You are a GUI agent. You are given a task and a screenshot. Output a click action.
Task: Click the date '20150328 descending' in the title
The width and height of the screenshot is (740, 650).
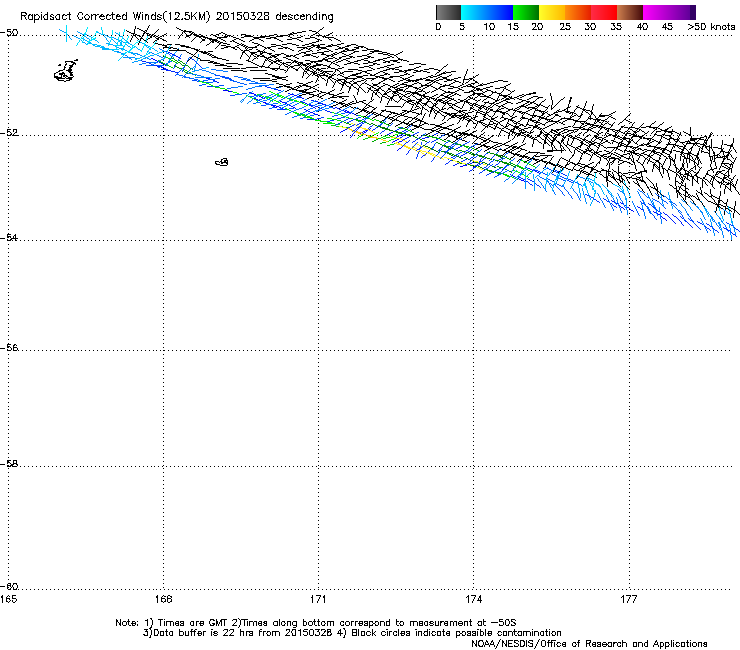[x=275, y=17]
